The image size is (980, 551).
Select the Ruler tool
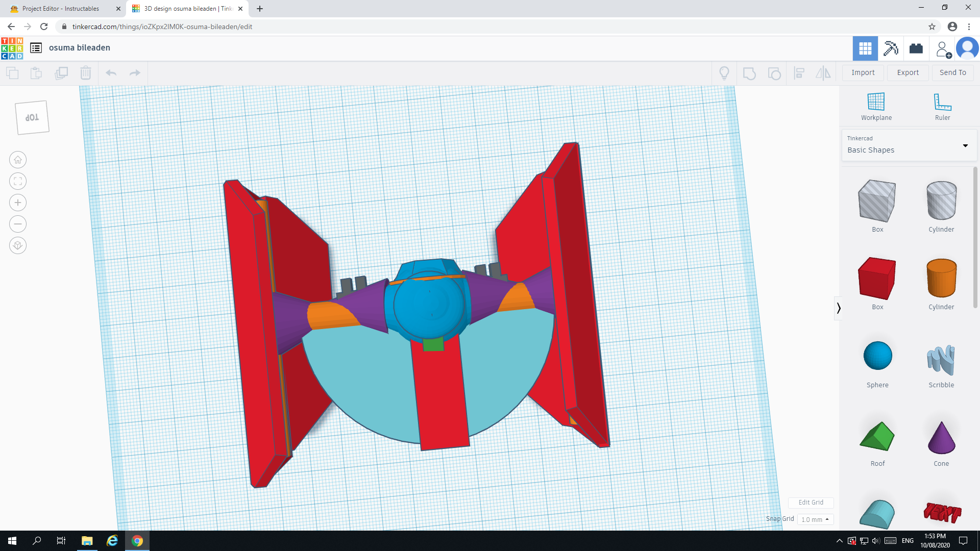click(x=942, y=107)
